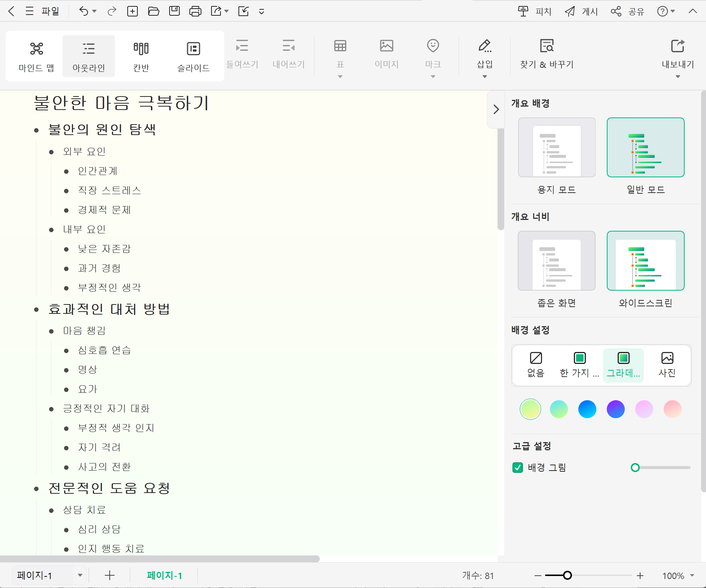
Task: Expand the export options dropdown arrow
Action: coord(226,11)
